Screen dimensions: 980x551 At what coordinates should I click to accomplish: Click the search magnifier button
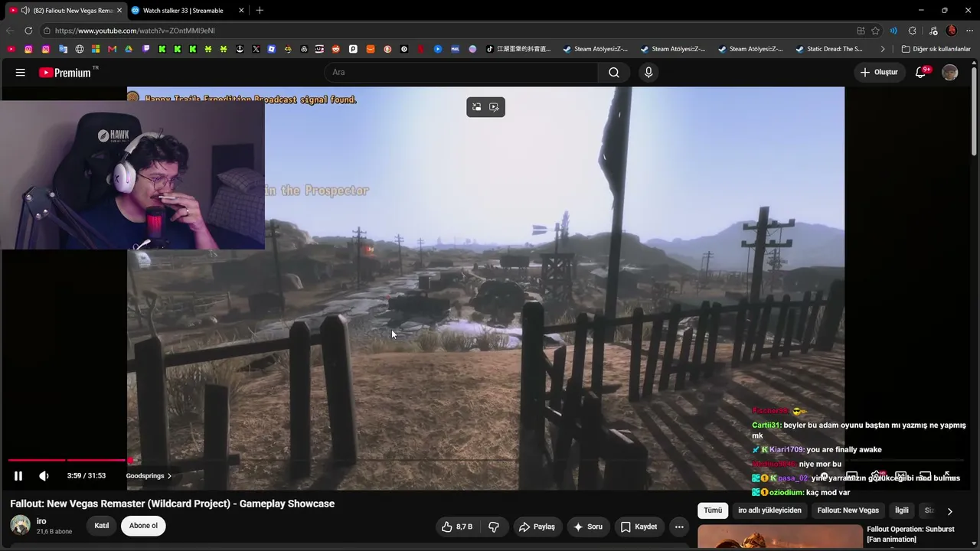pos(614,73)
